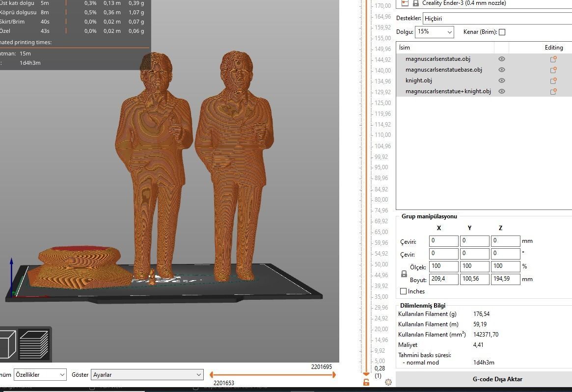Select magnuscarlsenstatue.obj in the object list
This screenshot has width=572, height=392.
tap(438, 59)
